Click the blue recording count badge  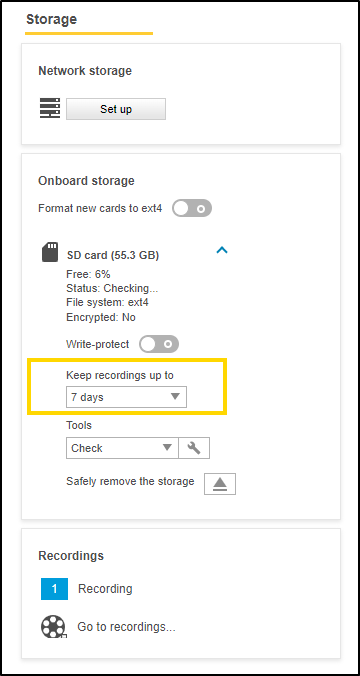[x=54, y=589]
